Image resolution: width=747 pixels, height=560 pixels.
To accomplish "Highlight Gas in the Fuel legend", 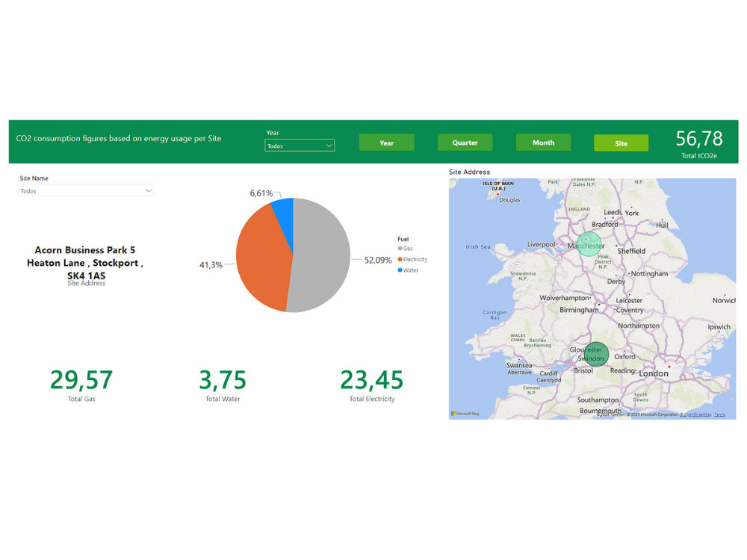I will pyautogui.click(x=406, y=249).
